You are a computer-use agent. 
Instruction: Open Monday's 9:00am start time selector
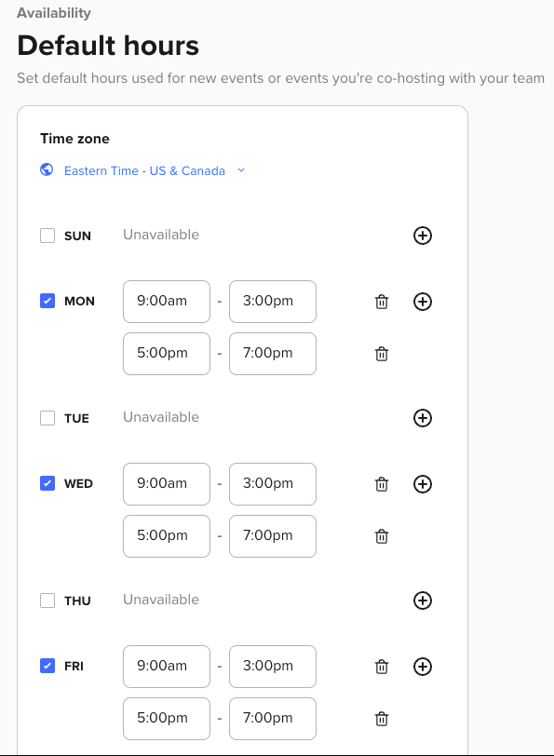tap(167, 302)
